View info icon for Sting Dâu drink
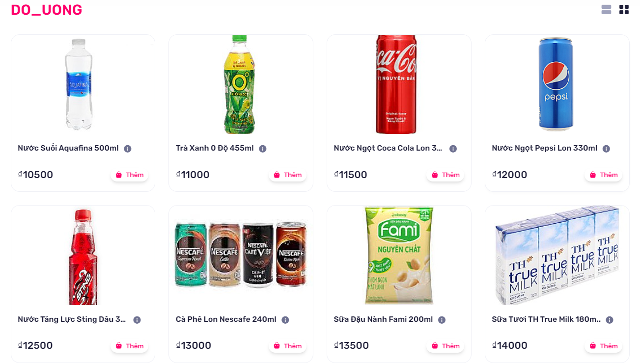640x364 pixels. 137,320
